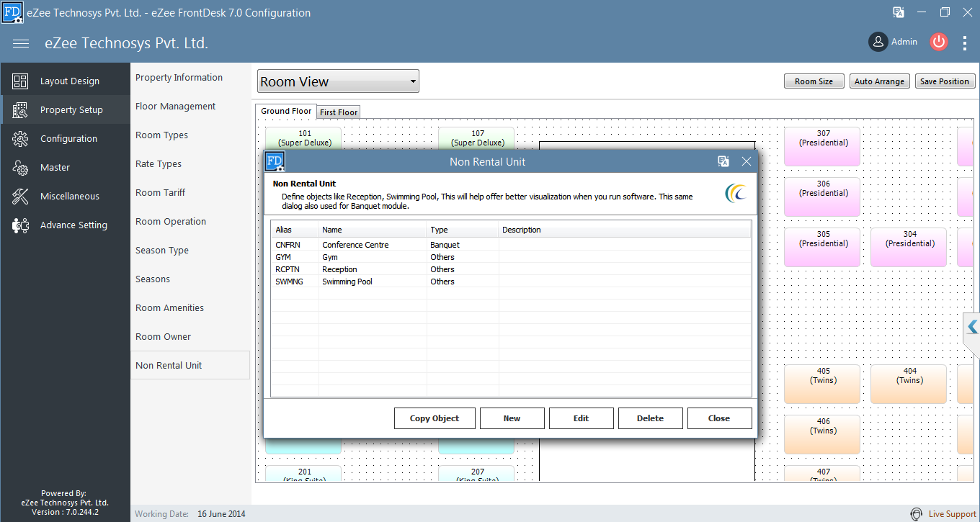The width and height of the screenshot is (980, 522).
Task: Select the Gym row
Action: (x=511, y=257)
